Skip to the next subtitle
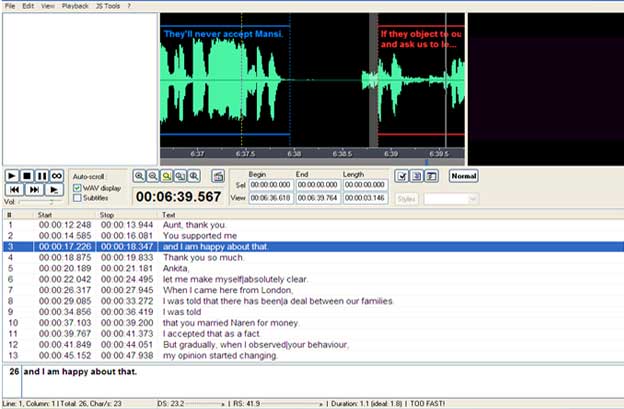 tap(34, 189)
